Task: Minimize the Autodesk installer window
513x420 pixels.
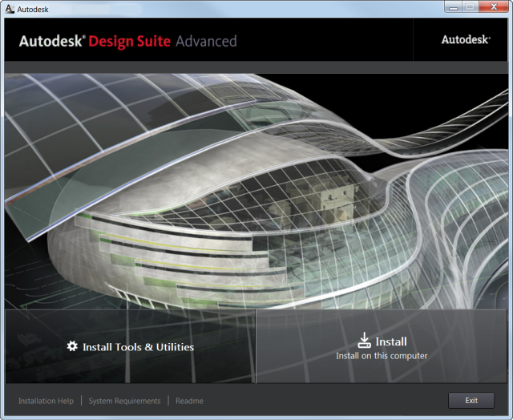Action: (453, 7)
